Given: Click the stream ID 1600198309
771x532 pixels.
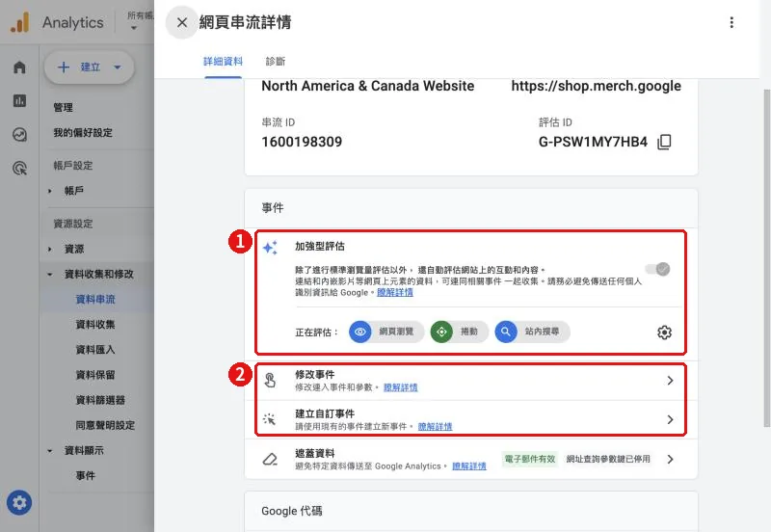Looking at the screenshot, I should tap(302, 142).
